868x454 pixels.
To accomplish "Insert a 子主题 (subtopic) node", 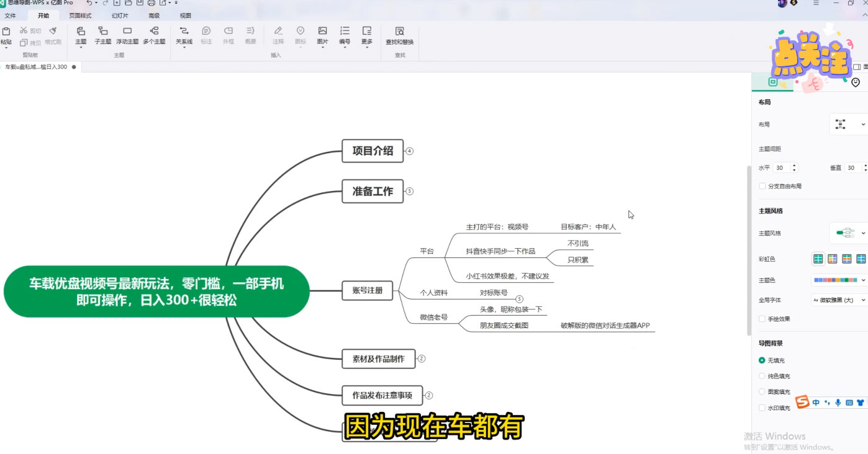I will pyautogui.click(x=102, y=34).
